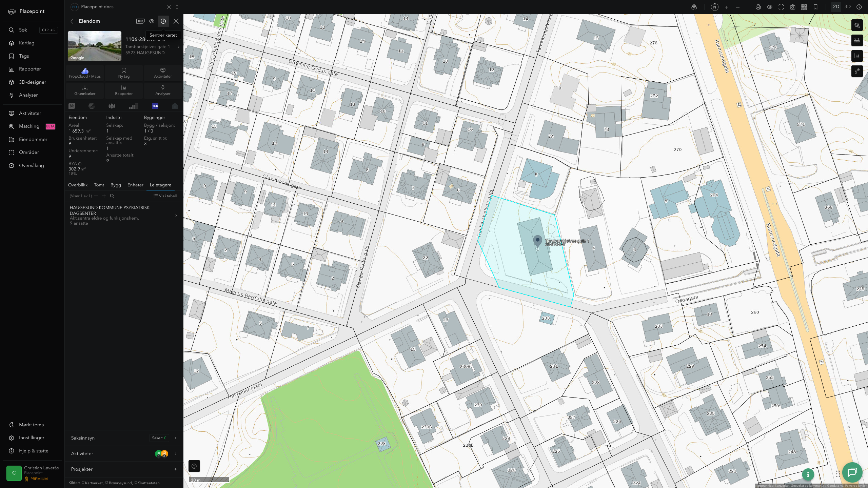Click the map help question icon
Screen dimensions: 868x488
coord(194,466)
